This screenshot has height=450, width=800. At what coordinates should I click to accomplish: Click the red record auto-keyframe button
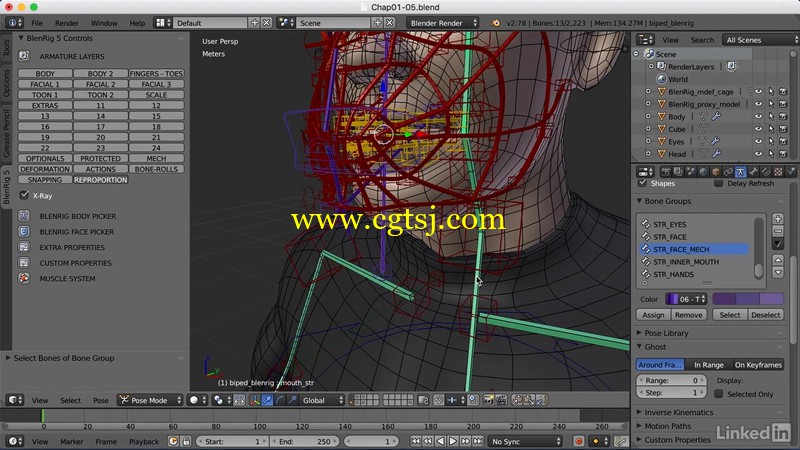pos(579,441)
